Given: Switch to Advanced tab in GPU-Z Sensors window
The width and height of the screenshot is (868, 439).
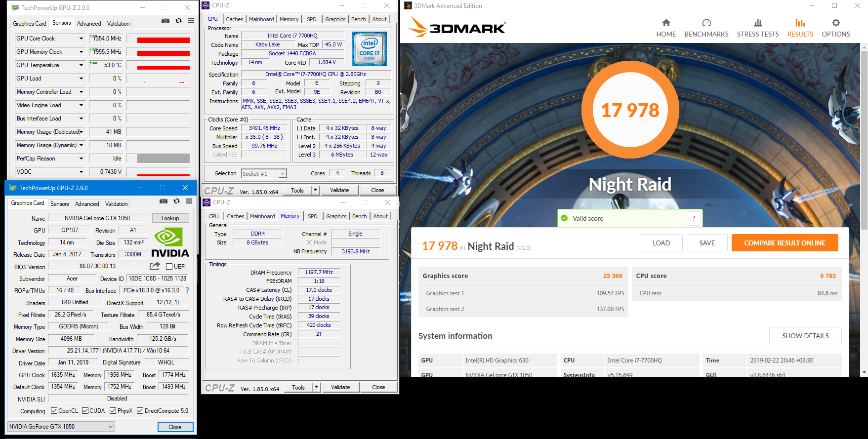Looking at the screenshot, I should coord(89,23).
